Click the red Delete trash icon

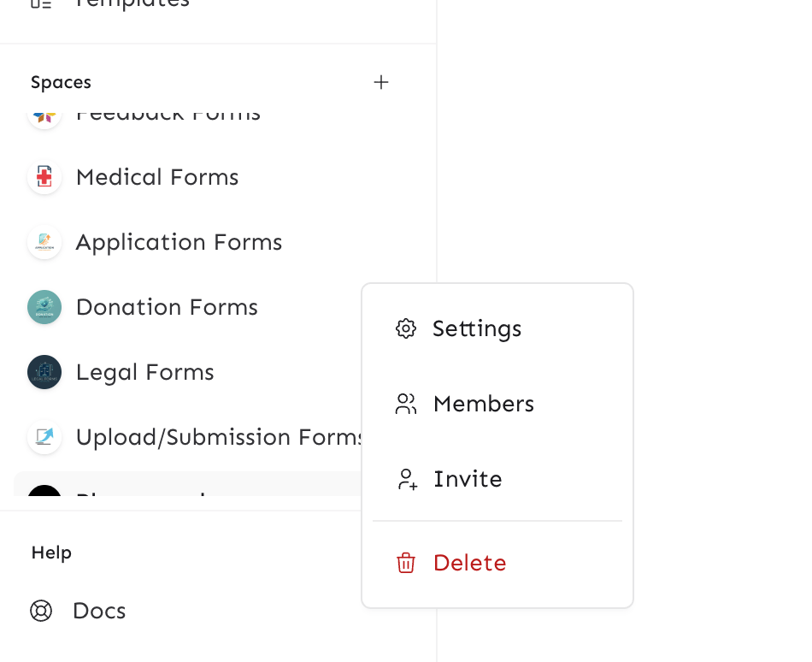[x=406, y=563]
